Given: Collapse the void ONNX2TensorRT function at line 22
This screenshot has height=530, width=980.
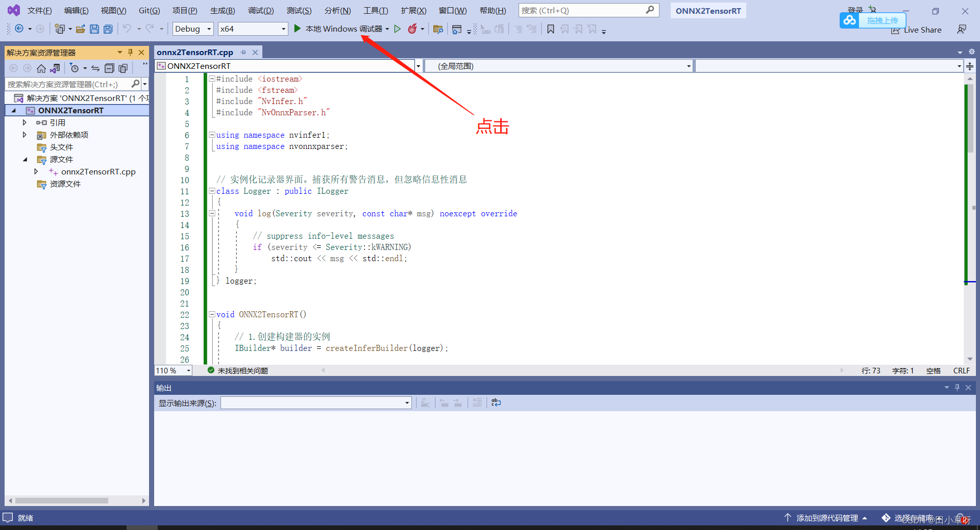Looking at the screenshot, I should point(212,314).
